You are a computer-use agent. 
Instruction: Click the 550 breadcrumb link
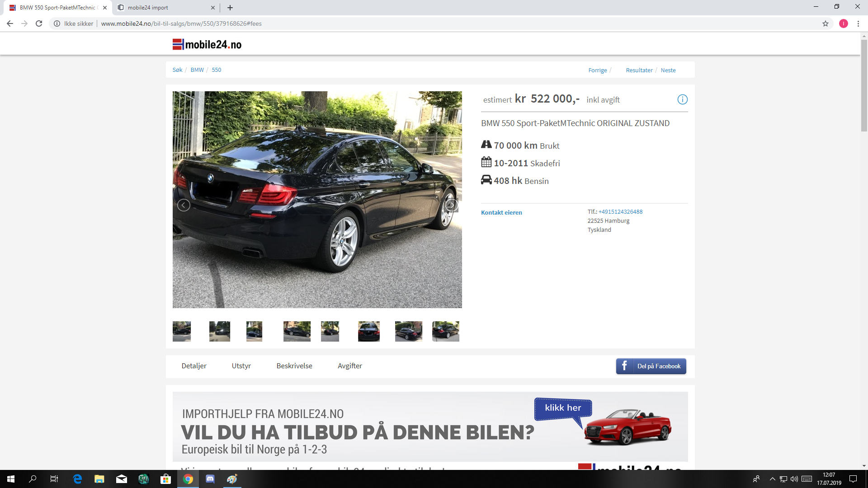pyautogui.click(x=217, y=70)
